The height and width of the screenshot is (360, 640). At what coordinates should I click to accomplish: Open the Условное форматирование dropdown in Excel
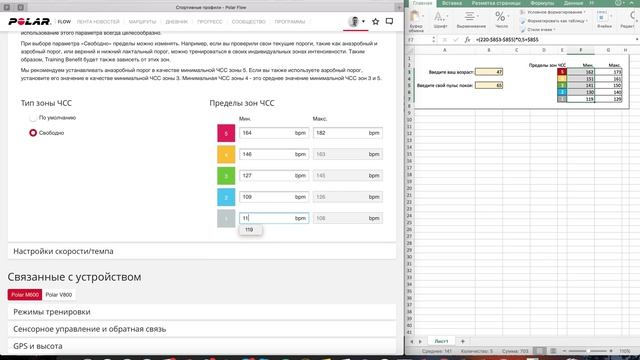(553, 12)
